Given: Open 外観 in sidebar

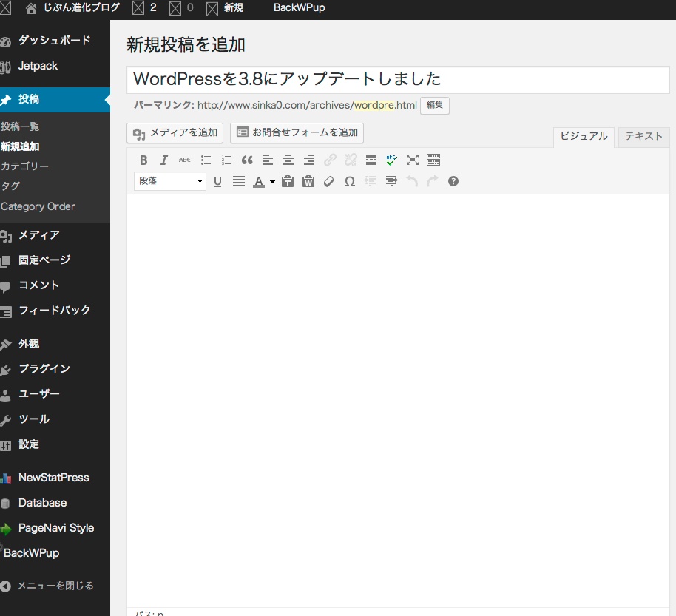Looking at the screenshot, I should (x=55, y=344).
